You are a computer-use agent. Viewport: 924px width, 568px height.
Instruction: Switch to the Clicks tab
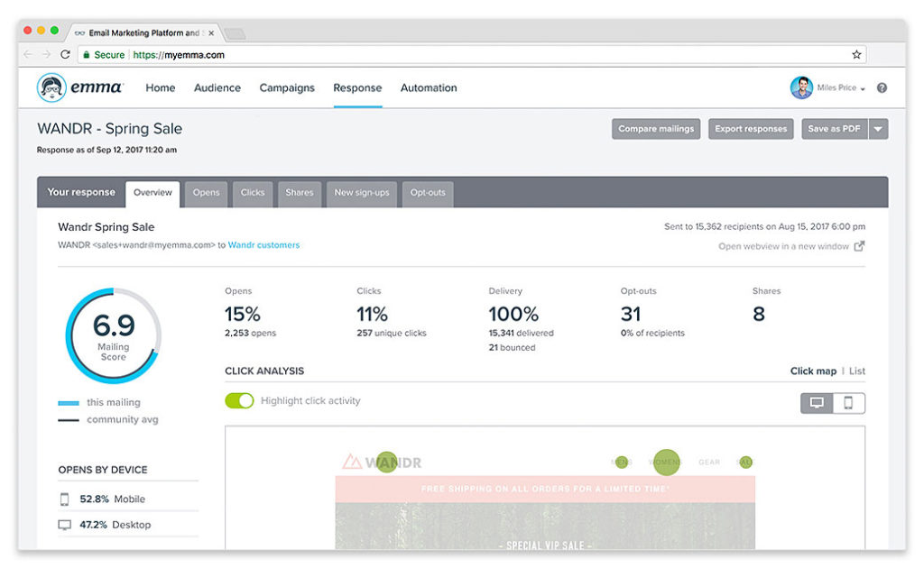click(x=252, y=193)
